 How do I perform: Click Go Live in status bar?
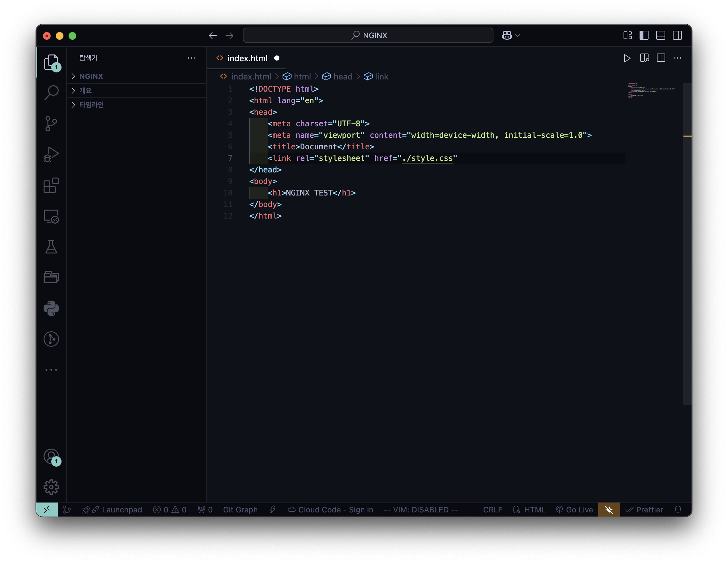coord(575,510)
